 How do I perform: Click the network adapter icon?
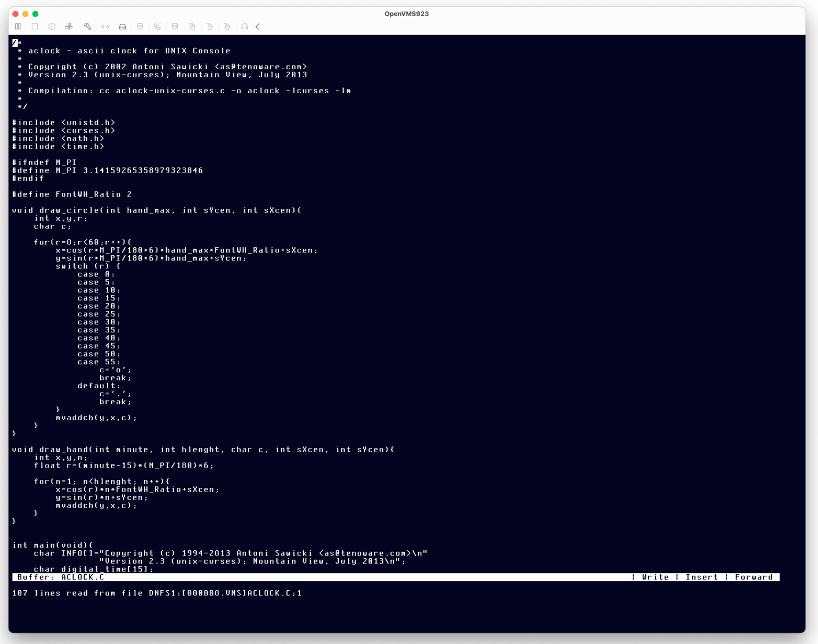105,27
